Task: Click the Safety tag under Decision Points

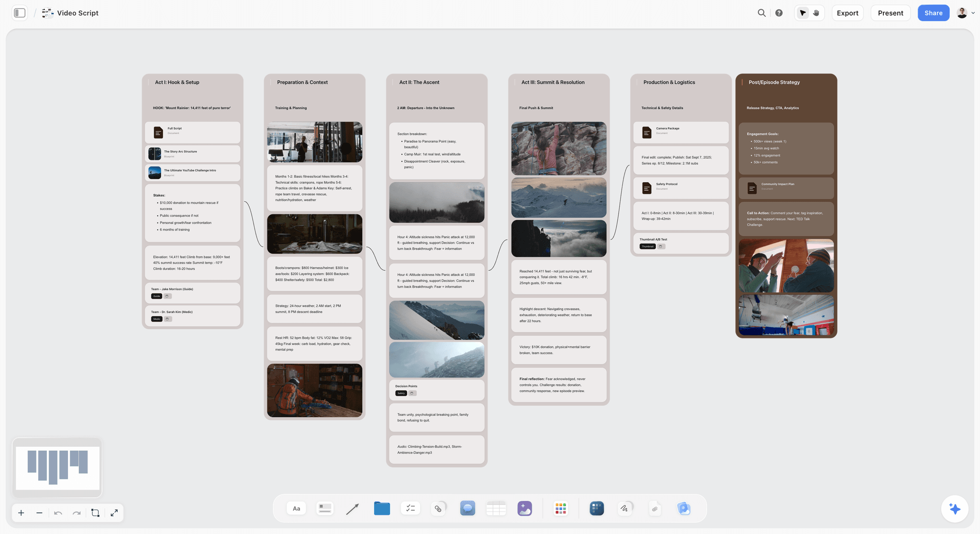Action: [401, 393]
